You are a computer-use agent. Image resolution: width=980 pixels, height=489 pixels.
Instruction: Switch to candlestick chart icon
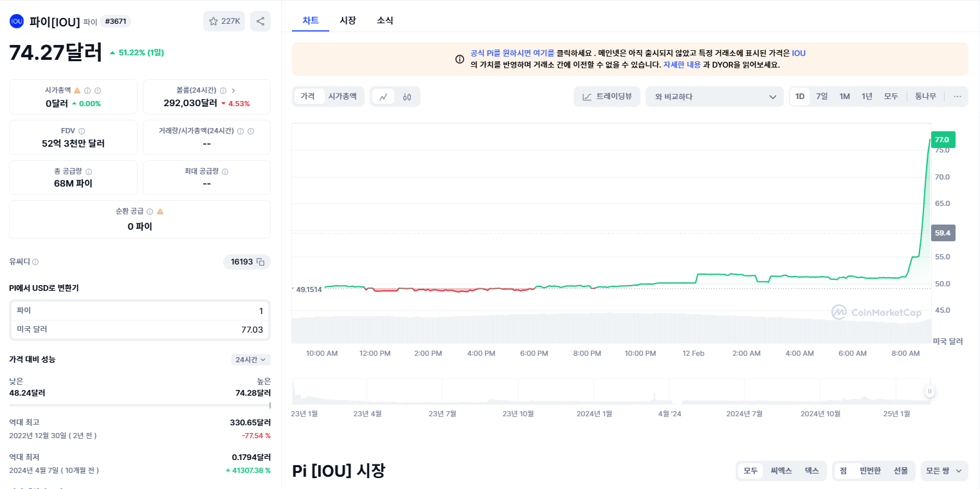tap(406, 97)
